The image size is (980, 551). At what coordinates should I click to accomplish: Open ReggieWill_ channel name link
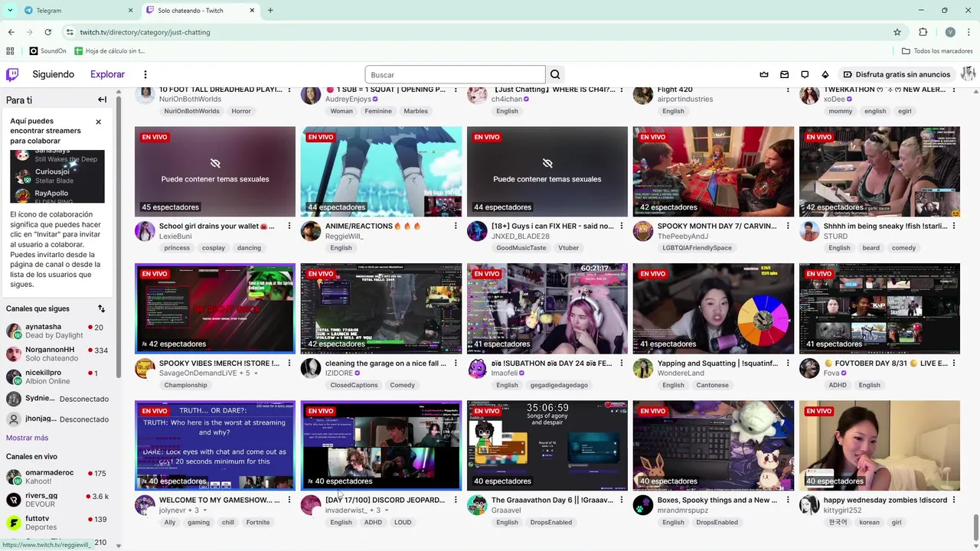[x=345, y=236]
